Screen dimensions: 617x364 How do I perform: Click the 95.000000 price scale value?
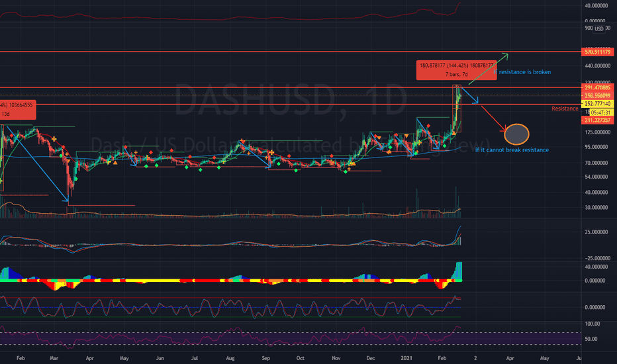point(597,147)
